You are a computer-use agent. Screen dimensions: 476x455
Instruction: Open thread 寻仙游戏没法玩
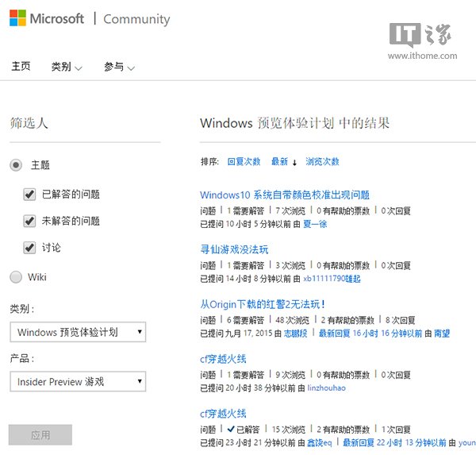pyautogui.click(x=234, y=249)
